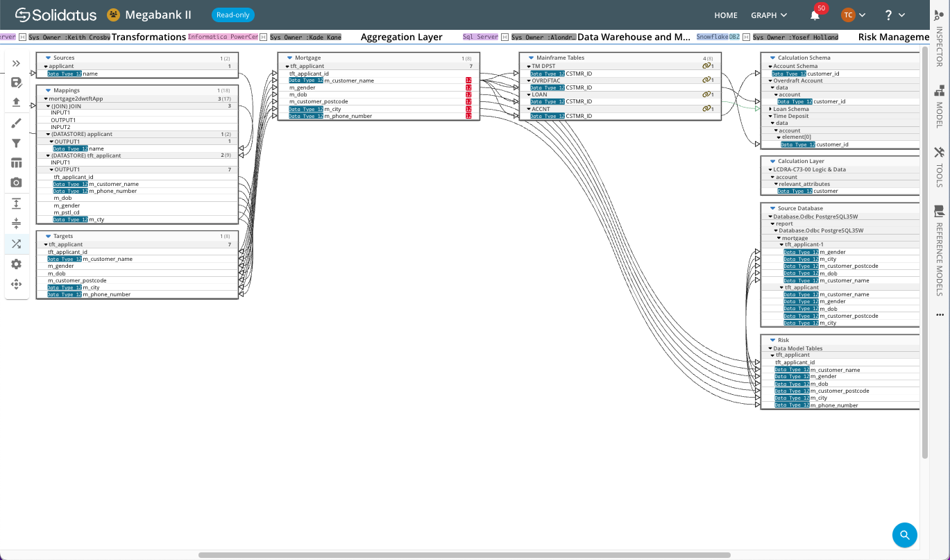The height and width of the screenshot is (560, 950).
Task: Click link icon on ACCNT row
Action: pyautogui.click(x=706, y=109)
